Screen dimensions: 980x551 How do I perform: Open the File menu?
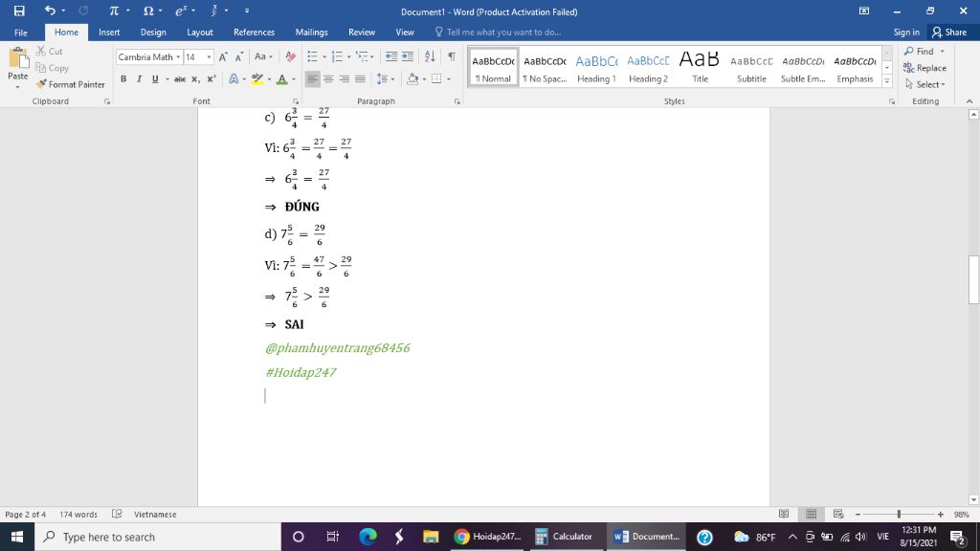[21, 32]
